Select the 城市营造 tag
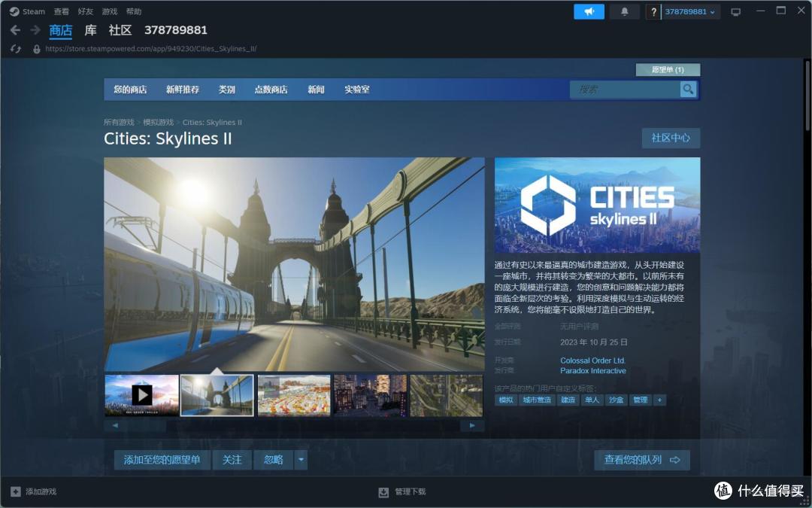Screen dimensions: 812x508 pyautogui.click(x=537, y=400)
